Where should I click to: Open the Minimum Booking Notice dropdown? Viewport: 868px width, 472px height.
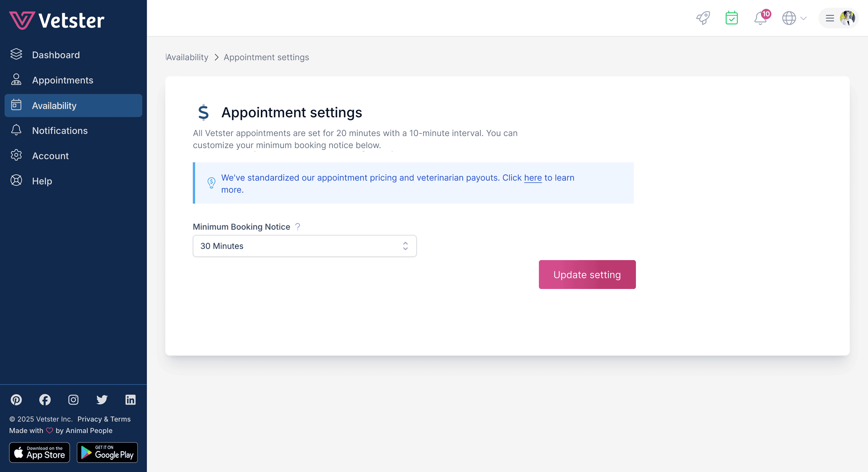(304, 246)
